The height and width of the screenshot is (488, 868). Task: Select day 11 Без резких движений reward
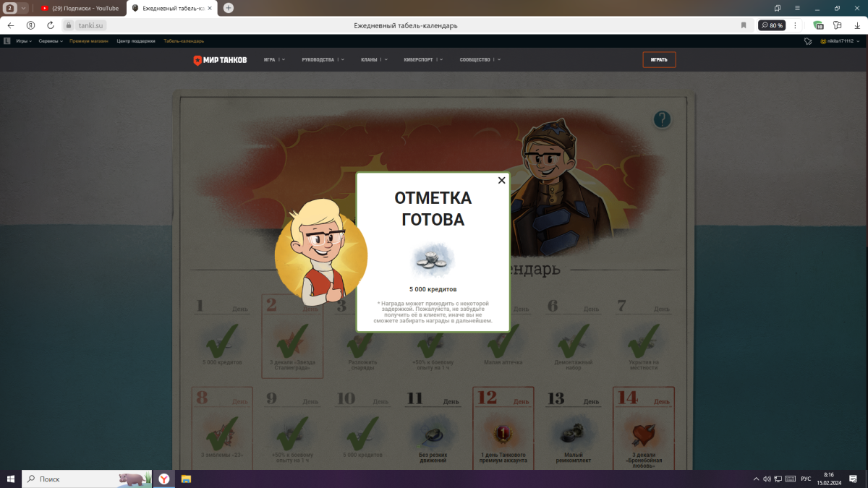pos(433,428)
